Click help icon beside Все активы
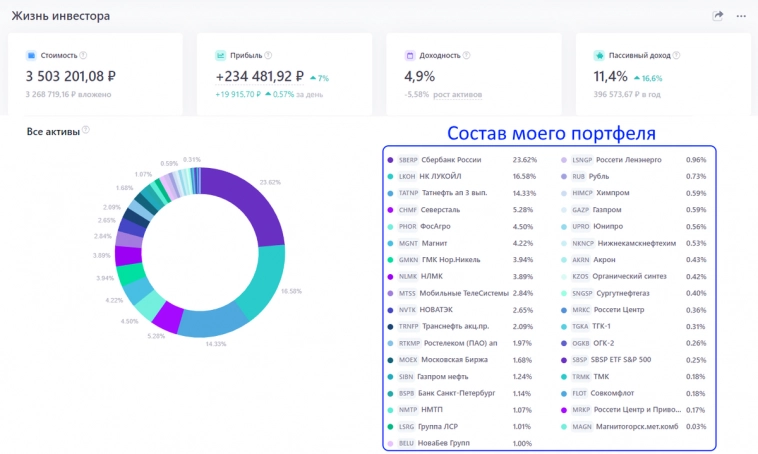758x454 pixels. [x=86, y=130]
